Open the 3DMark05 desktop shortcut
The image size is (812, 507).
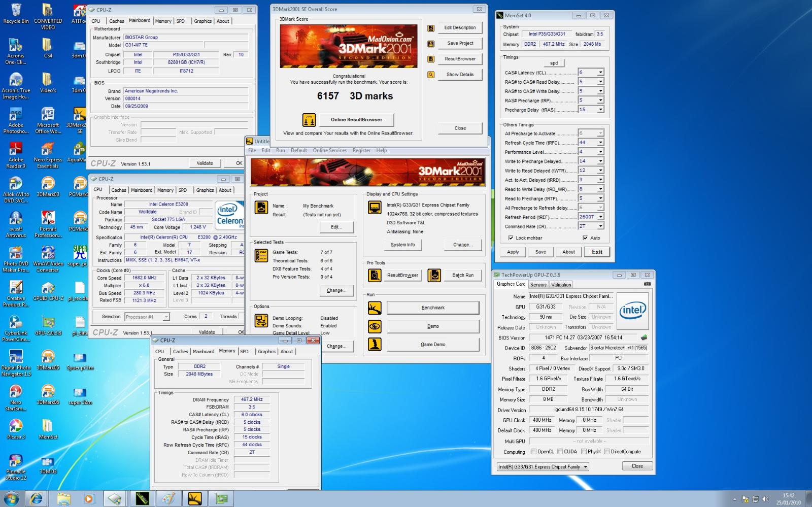[48, 359]
